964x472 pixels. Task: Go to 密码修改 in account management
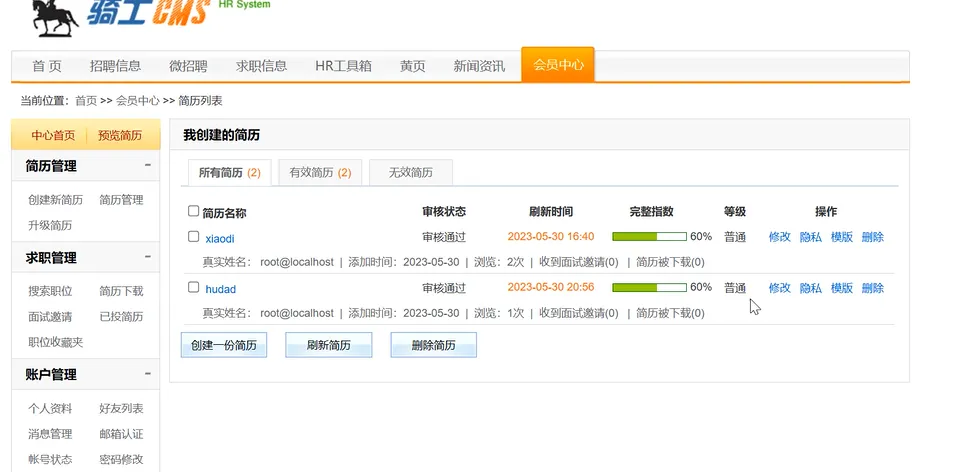click(121, 460)
